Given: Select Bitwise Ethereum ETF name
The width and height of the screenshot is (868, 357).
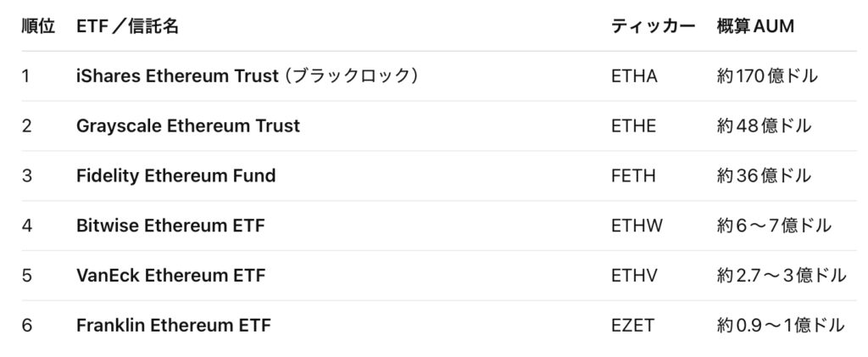Looking at the screenshot, I should point(170,226).
